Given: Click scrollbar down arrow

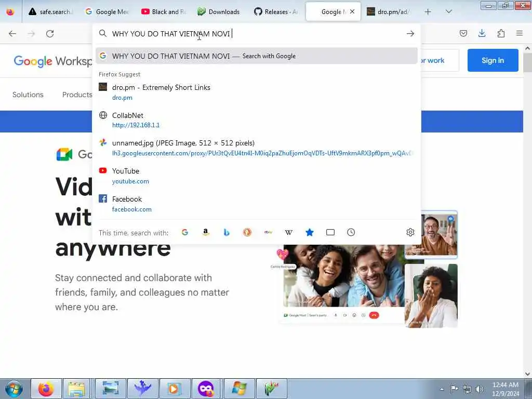Looking at the screenshot, I should (x=527, y=374).
